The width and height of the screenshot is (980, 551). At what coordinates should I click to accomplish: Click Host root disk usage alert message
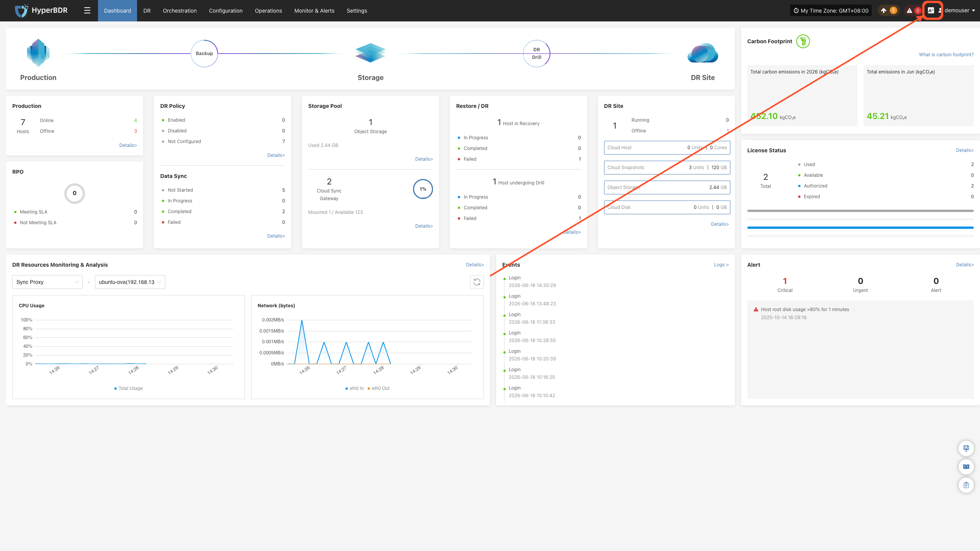(805, 310)
